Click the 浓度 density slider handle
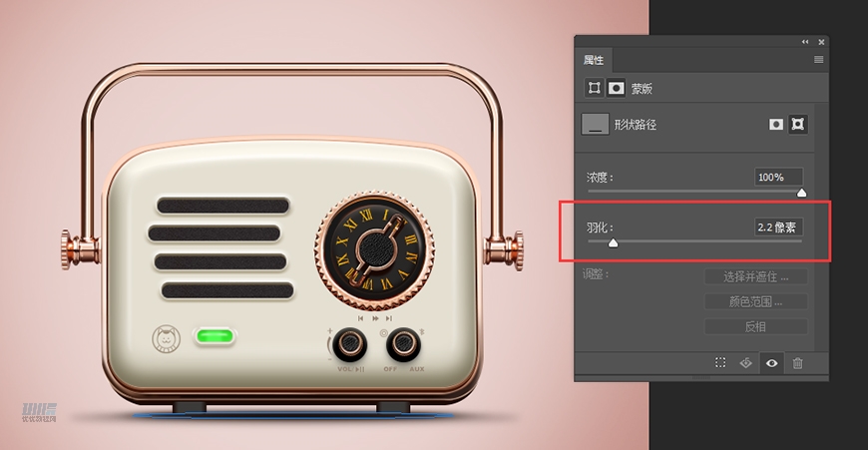The image size is (868, 450). (801, 193)
